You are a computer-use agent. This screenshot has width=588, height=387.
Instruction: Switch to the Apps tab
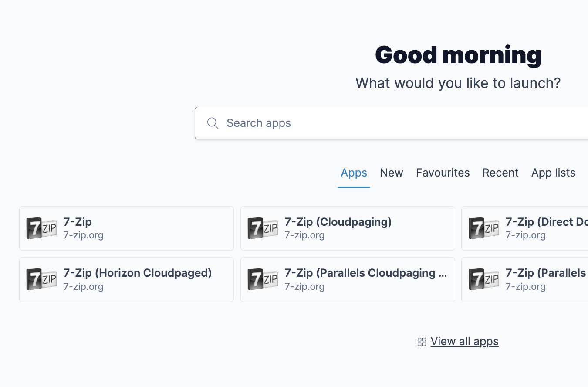point(354,173)
